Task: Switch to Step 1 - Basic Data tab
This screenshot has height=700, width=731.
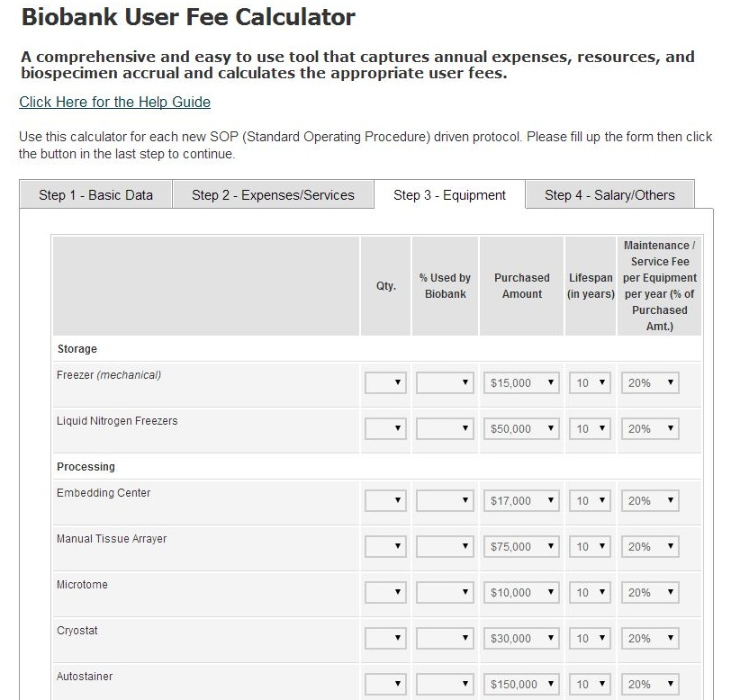Action: click(x=95, y=195)
